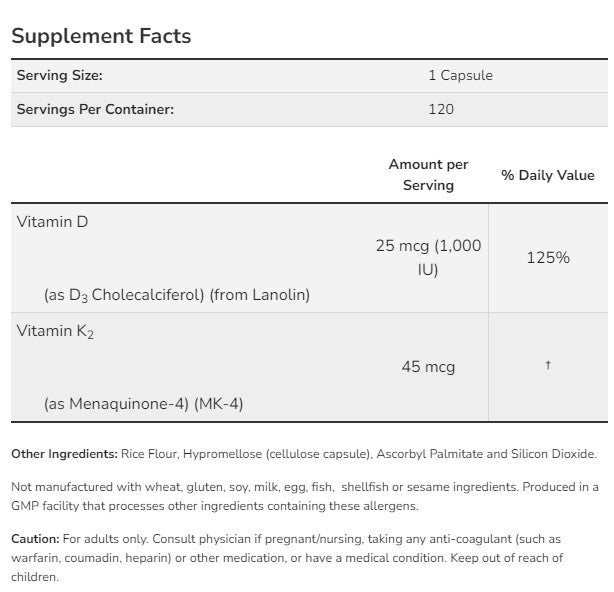Click the 1 Capsule value
The height and width of the screenshot is (592, 614).
pyautogui.click(x=460, y=75)
